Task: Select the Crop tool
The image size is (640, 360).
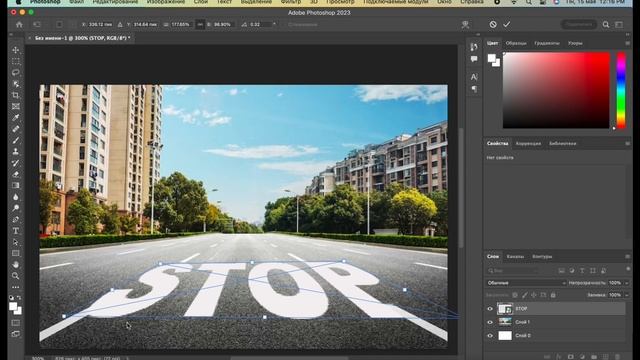Action: click(16, 95)
